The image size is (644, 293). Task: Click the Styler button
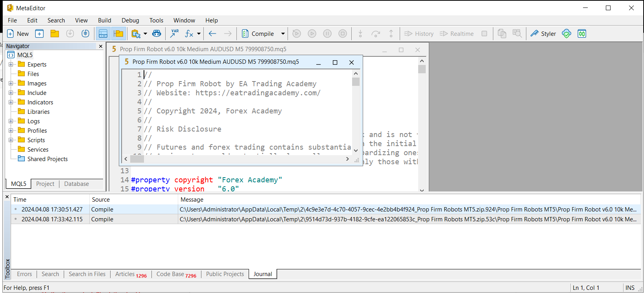click(543, 34)
